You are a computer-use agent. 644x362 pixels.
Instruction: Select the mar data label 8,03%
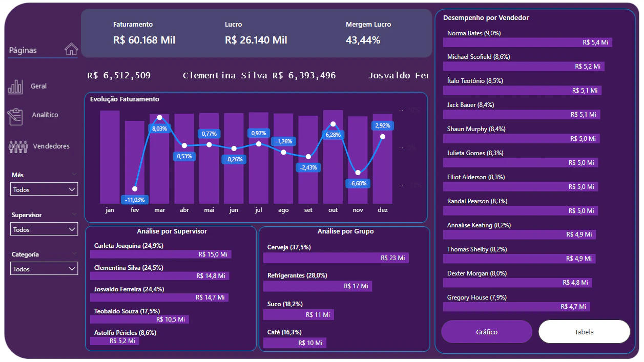pyautogui.click(x=159, y=129)
